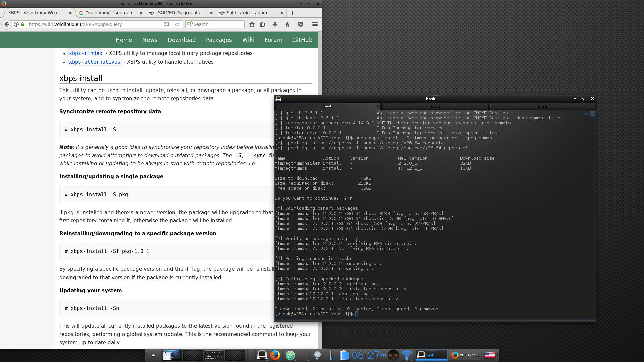Viewport: 644px width, 362px height.
Task: Click the lightbulb backlight icon in the taskbar
Action: click(317, 355)
